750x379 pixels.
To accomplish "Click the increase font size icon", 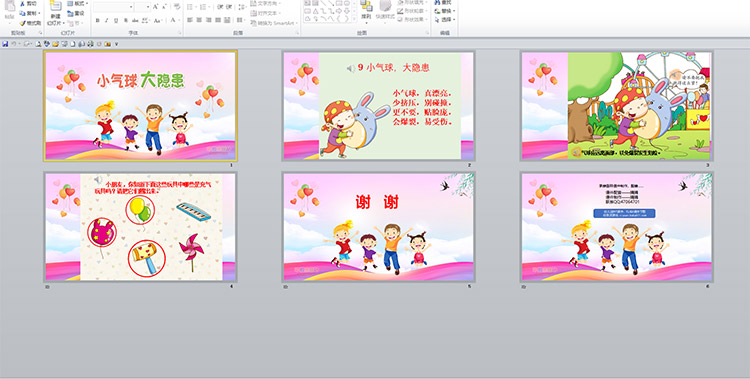I will (155, 7).
